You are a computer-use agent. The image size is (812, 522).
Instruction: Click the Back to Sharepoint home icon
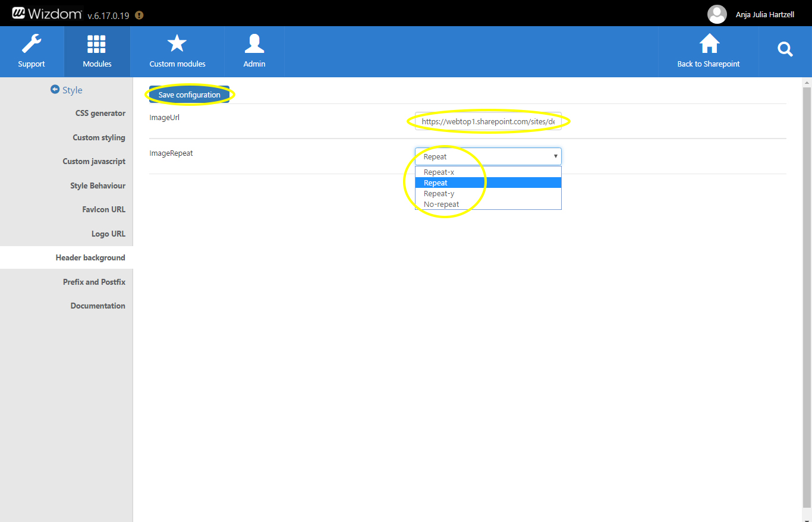pos(709,45)
